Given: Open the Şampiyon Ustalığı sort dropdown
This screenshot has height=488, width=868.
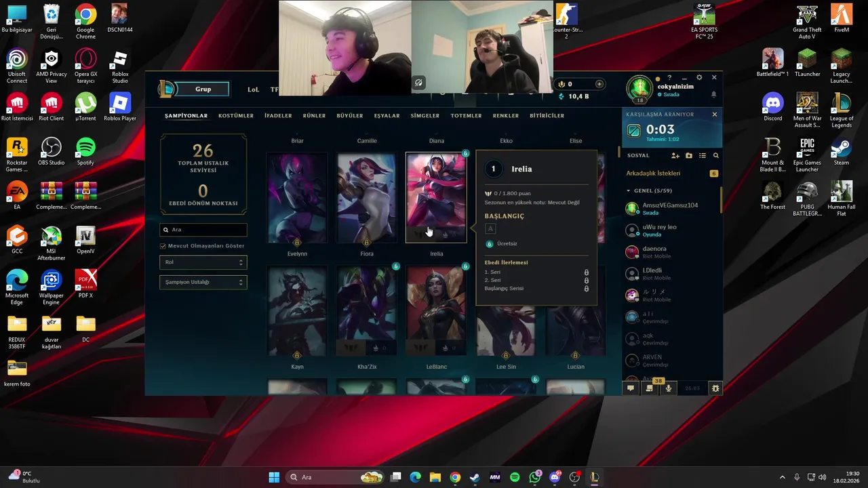Looking at the screenshot, I should click(x=203, y=282).
